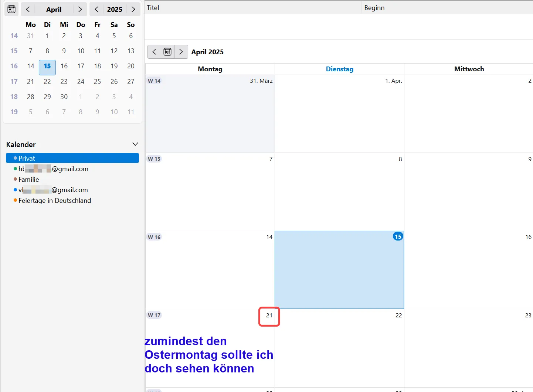
Task: Click week number 17 in mini calendar
Action: pos(14,81)
